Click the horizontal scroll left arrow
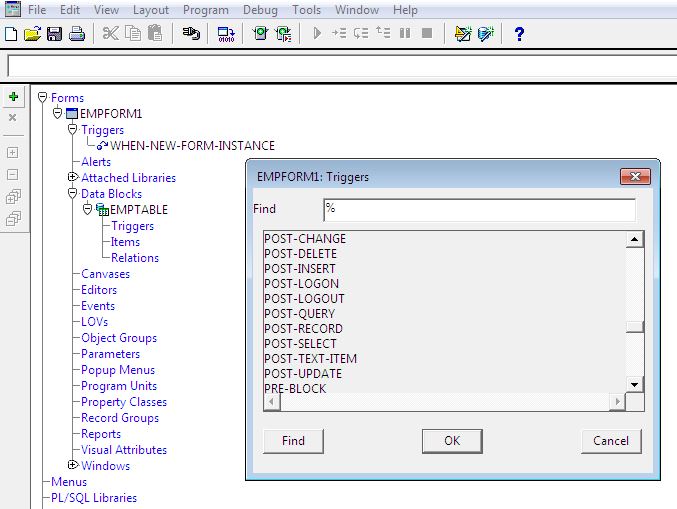This screenshot has height=509, width=677. pyautogui.click(x=272, y=402)
